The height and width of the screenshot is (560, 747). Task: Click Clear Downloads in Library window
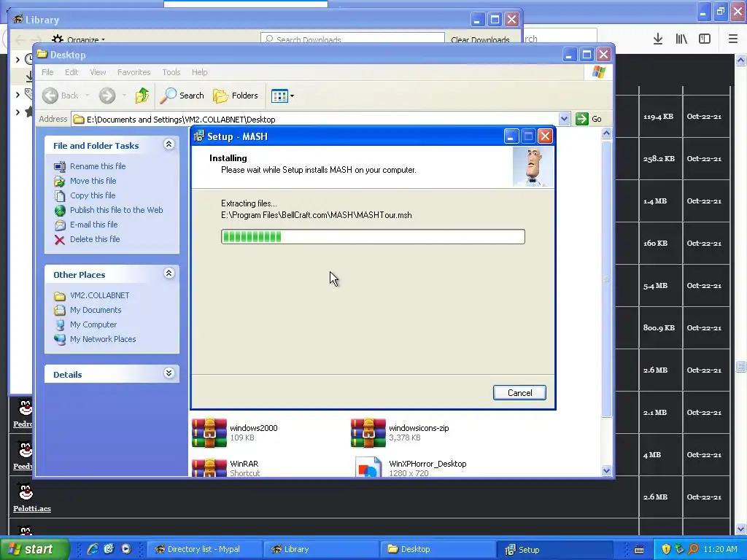point(480,39)
